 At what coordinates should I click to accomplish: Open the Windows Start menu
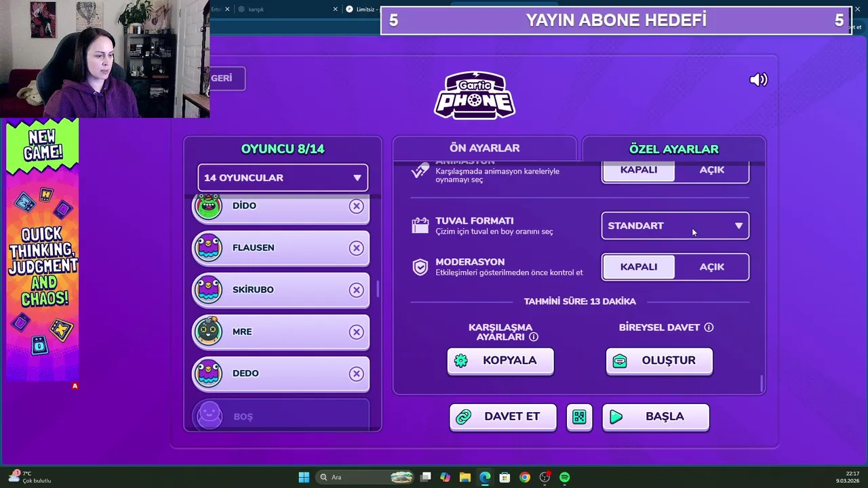(304, 477)
